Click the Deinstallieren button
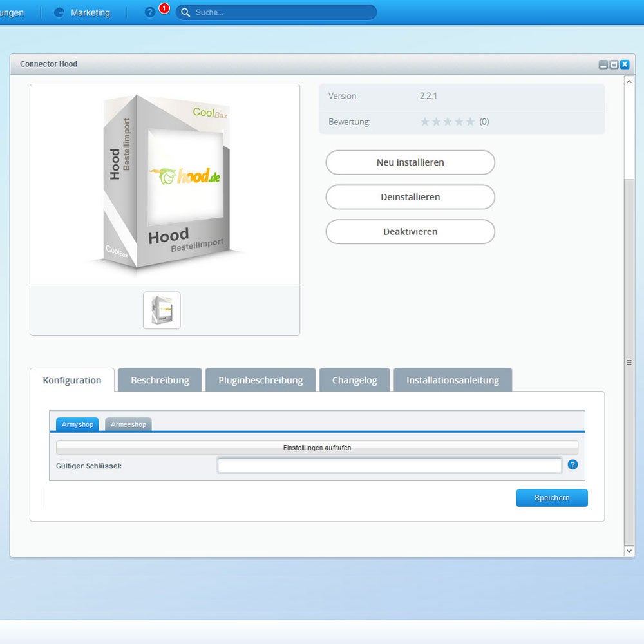Screen dimensions: 644x644 [x=410, y=196]
